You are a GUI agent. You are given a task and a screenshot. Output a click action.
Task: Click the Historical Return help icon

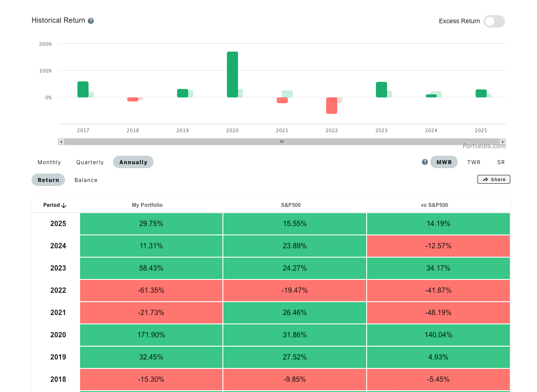coord(91,21)
